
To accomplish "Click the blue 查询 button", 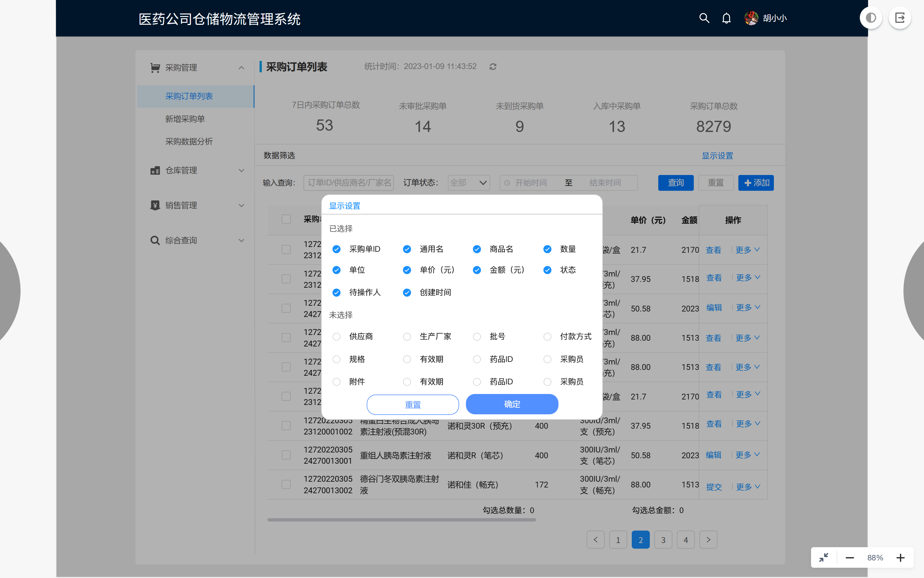I will 676,183.
